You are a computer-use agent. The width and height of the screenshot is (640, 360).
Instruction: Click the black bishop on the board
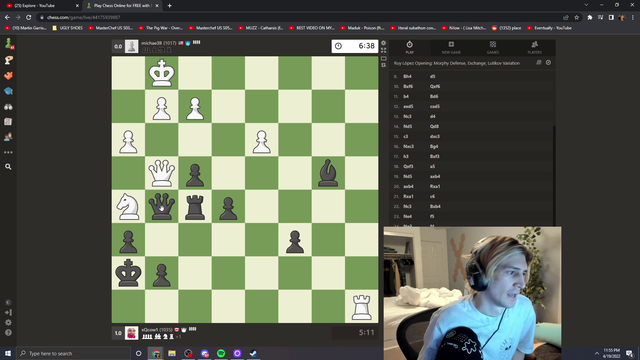(328, 173)
